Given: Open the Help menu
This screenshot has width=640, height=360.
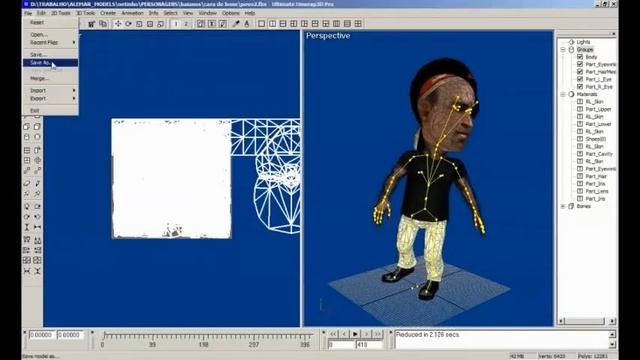Looking at the screenshot, I should (x=249, y=13).
